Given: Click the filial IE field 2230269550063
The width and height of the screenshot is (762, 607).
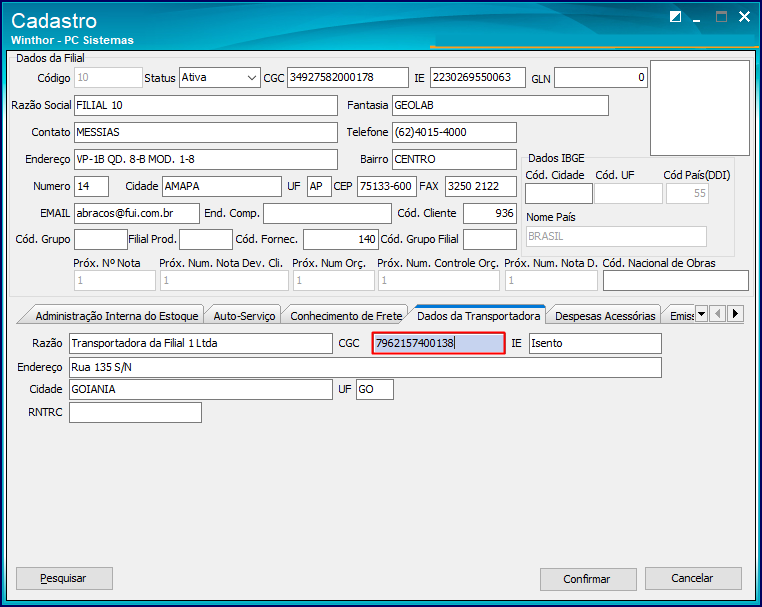Looking at the screenshot, I should tap(477, 78).
